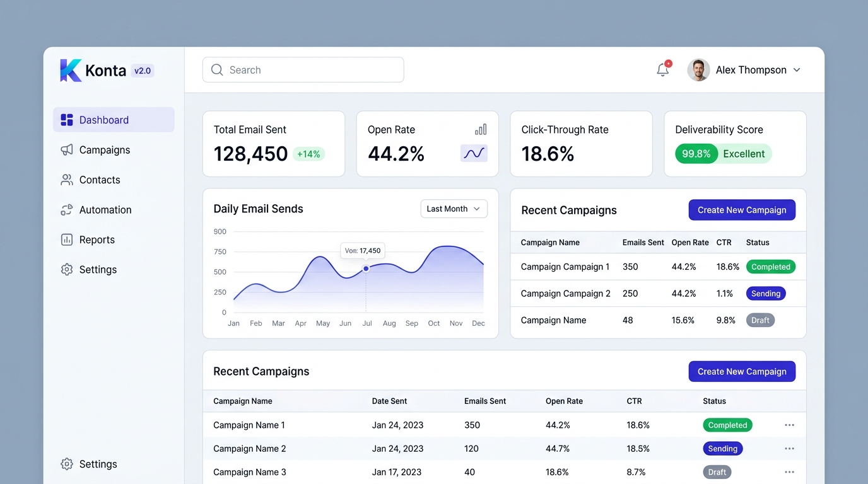Select the Jul data point on the chart

click(x=366, y=269)
